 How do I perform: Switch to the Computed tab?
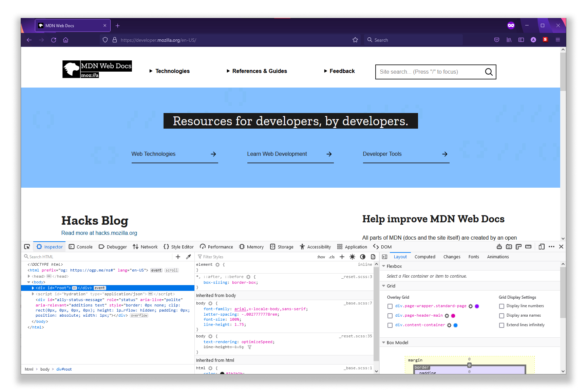[x=424, y=257]
